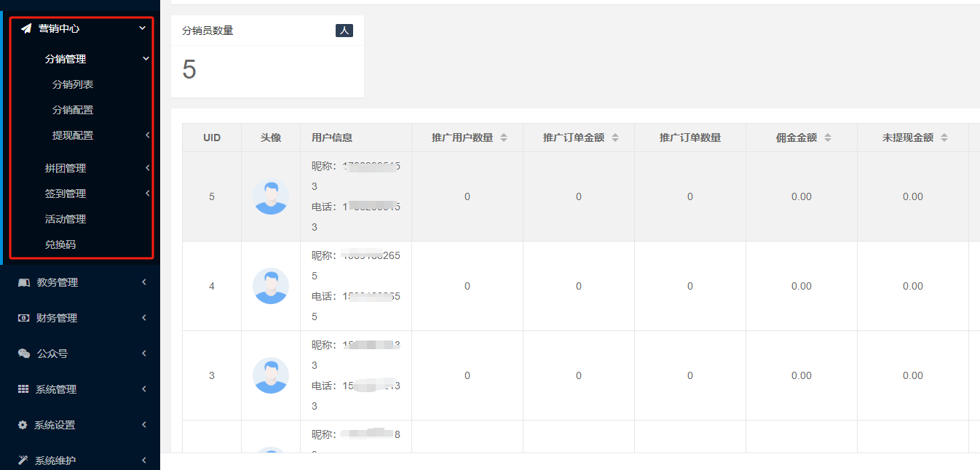Select UID cell 3 in the table

212,375
